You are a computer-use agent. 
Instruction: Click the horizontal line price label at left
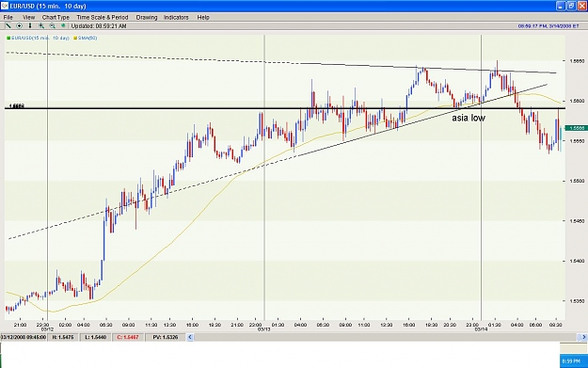(17, 106)
